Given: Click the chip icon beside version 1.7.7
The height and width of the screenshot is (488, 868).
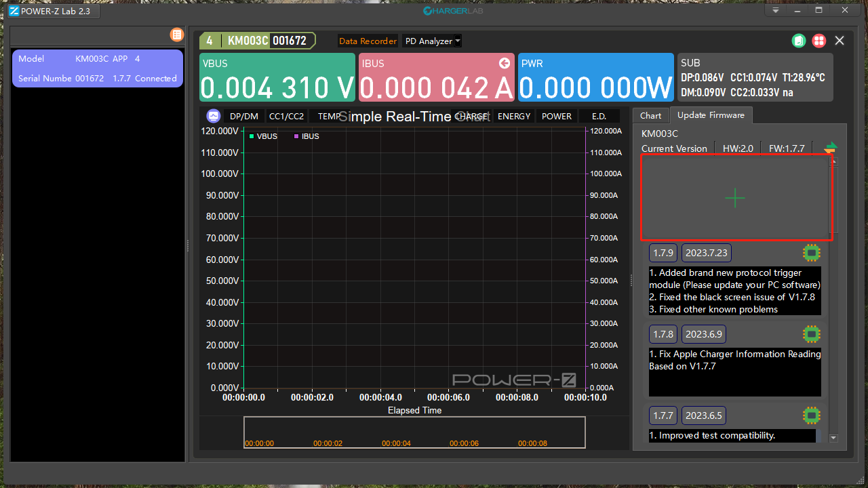Looking at the screenshot, I should pyautogui.click(x=811, y=415).
